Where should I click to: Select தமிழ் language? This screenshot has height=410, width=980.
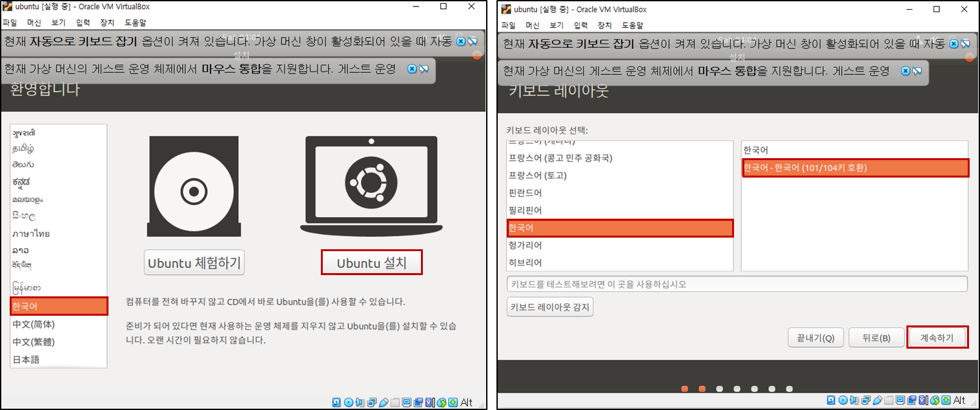59,149
